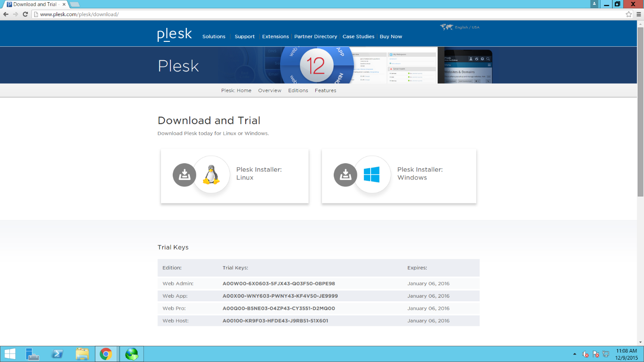
Task: Click Plesk Installer: Linux text
Action: [259, 174]
